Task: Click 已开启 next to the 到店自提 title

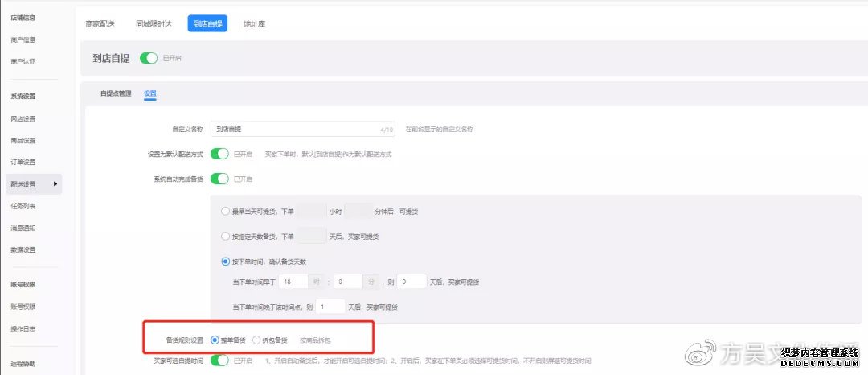Action: tap(172, 58)
